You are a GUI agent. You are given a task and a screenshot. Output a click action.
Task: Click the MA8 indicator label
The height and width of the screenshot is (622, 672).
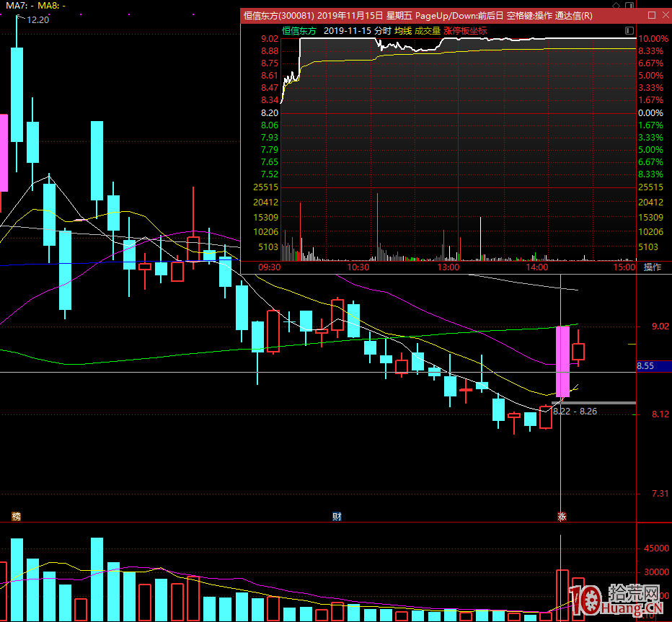(x=50, y=6)
